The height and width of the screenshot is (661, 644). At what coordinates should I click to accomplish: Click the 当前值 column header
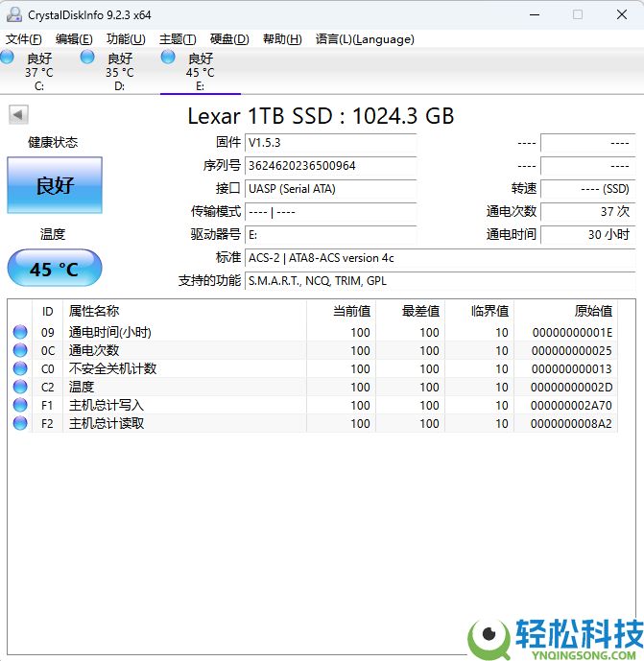tap(341, 312)
